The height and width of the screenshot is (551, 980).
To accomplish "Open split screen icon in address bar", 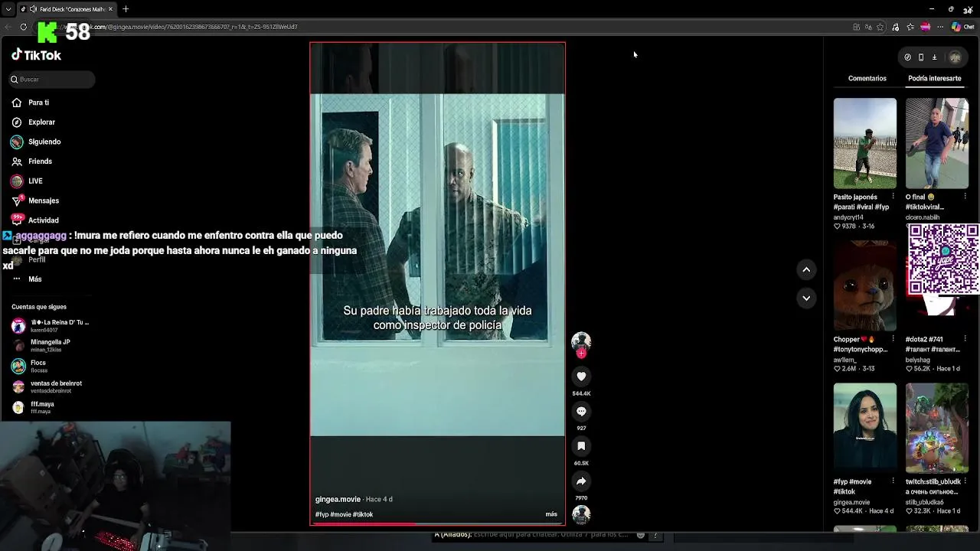I will 856,27.
